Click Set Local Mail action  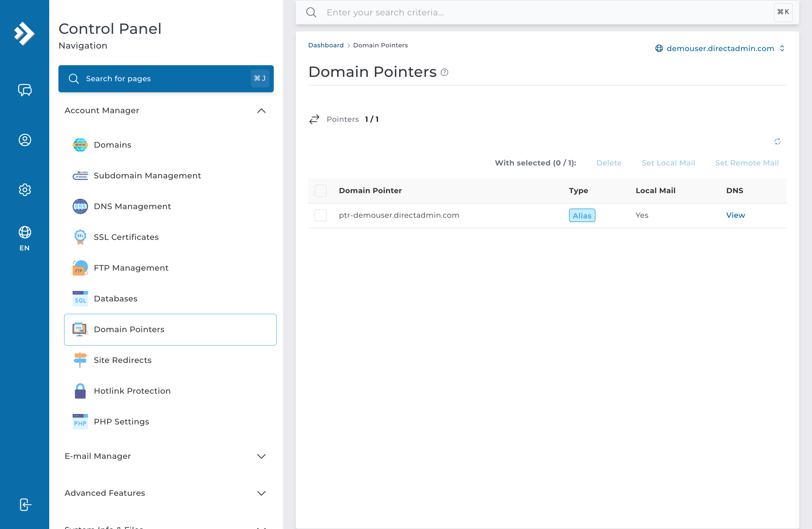point(668,163)
